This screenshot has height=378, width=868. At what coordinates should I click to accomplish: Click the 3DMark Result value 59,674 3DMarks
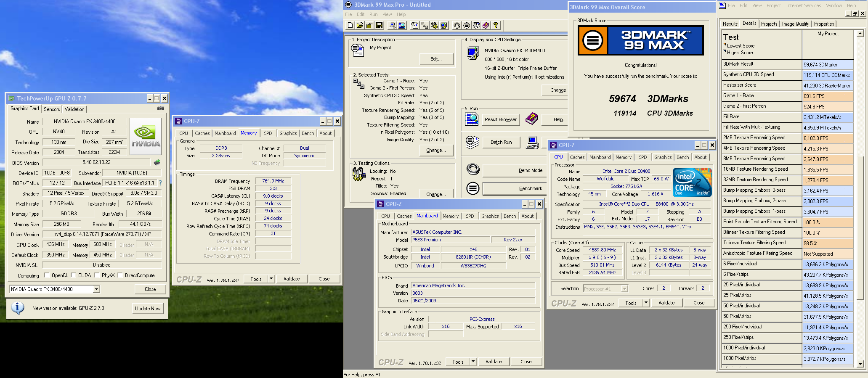(828, 64)
